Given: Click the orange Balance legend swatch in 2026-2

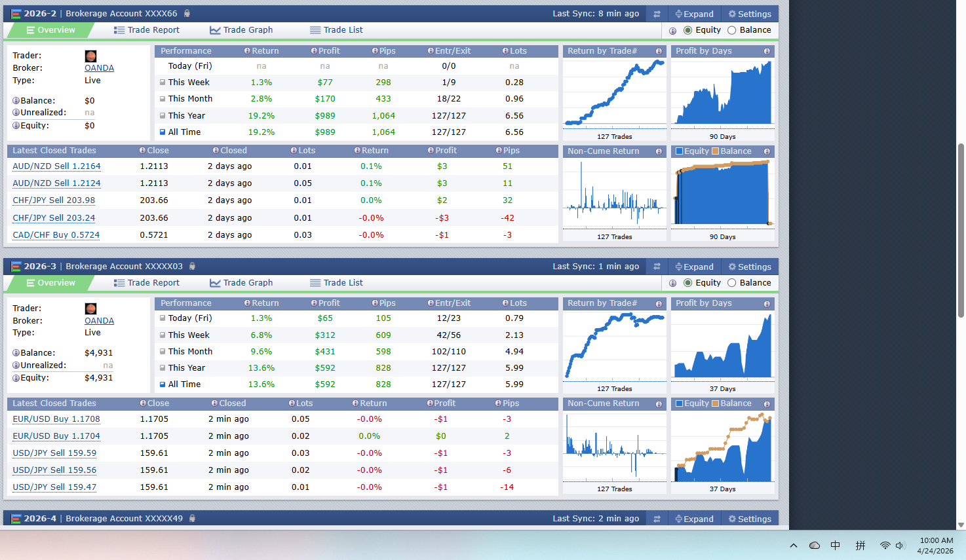Looking at the screenshot, I should click(716, 151).
